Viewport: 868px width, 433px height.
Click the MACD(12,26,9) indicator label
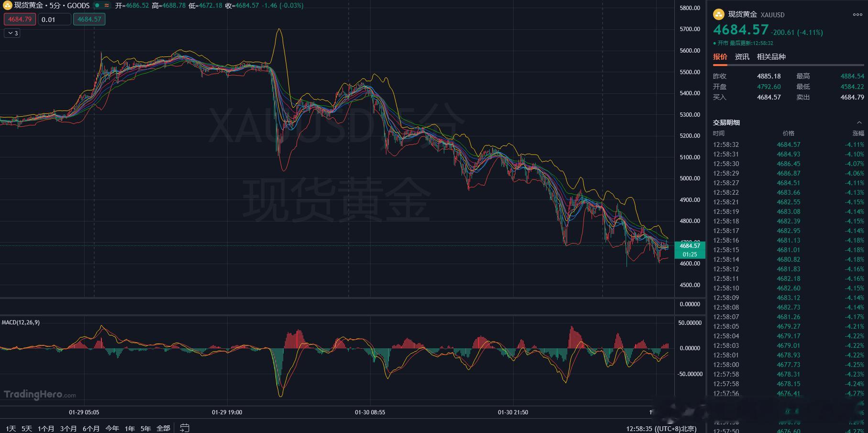[22, 322]
